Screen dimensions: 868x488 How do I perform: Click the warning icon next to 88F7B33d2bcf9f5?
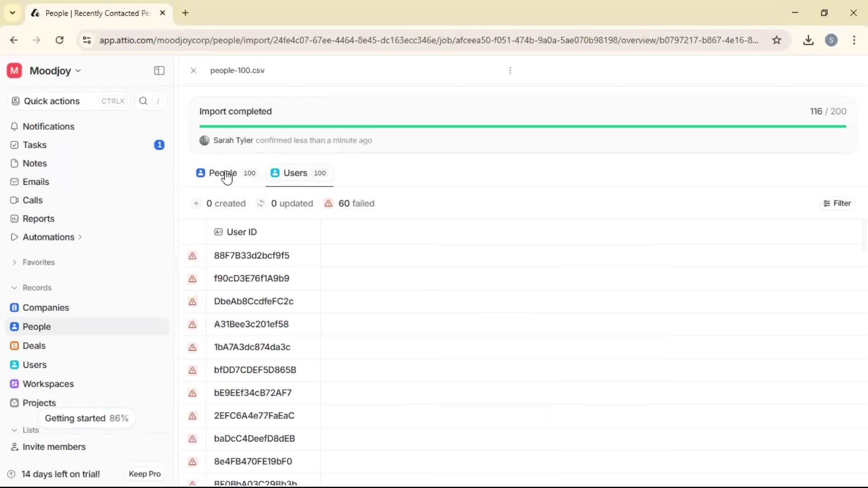click(x=192, y=256)
